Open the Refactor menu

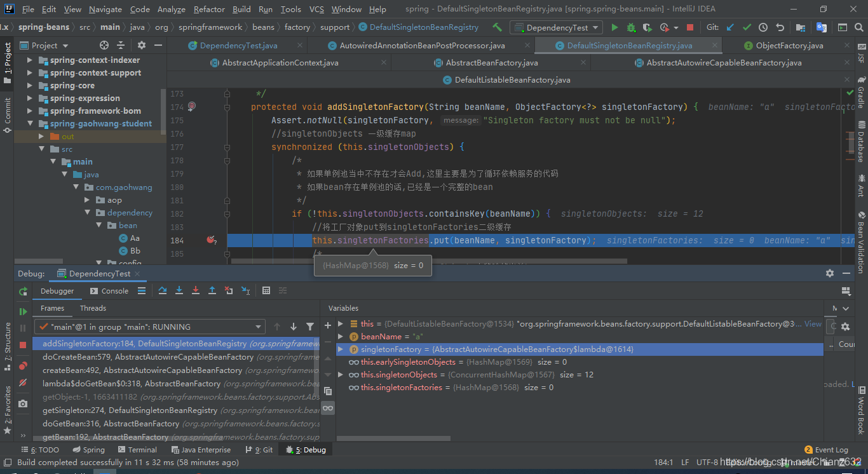[x=209, y=9]
